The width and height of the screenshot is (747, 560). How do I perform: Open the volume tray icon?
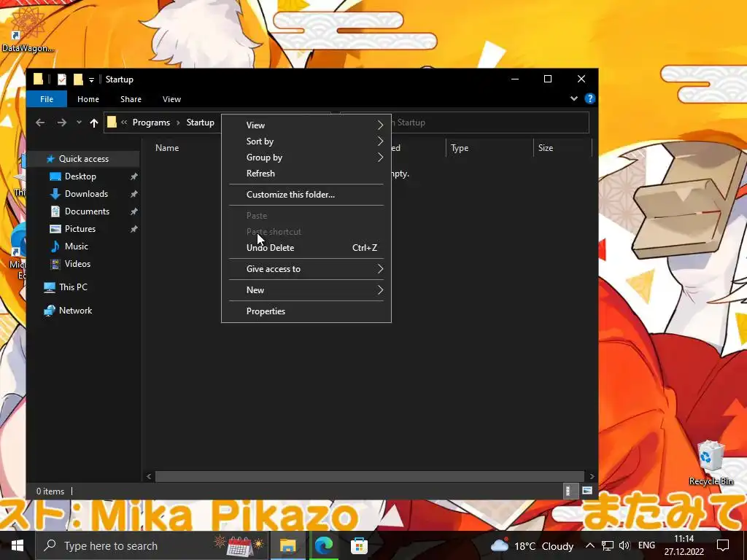pyautogui.click(x=624, y=545)
